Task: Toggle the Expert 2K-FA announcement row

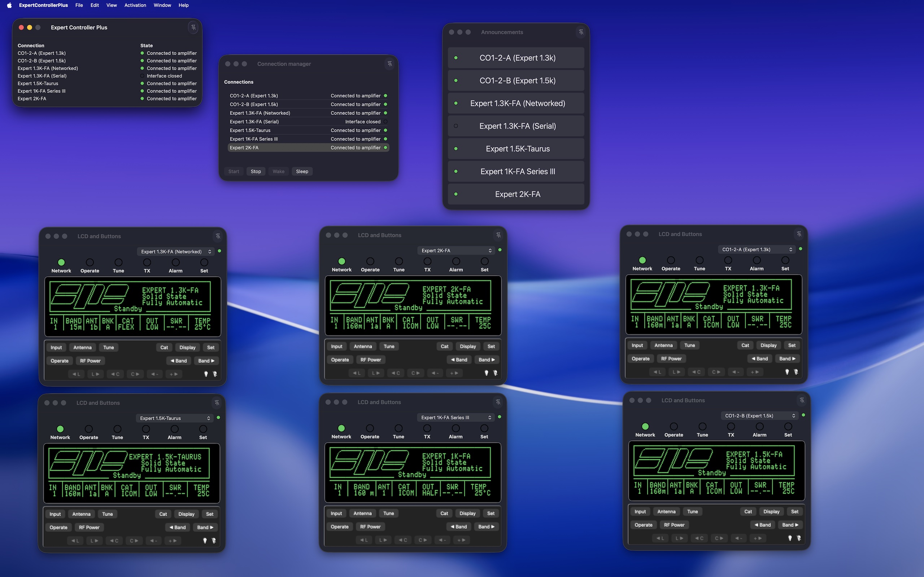Action: [516, 194]
